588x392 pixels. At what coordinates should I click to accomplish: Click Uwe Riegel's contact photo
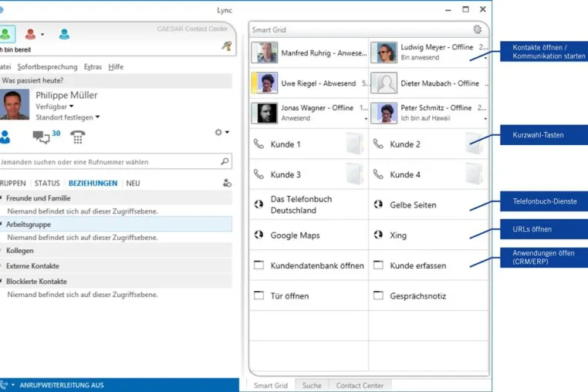point(265,83)
